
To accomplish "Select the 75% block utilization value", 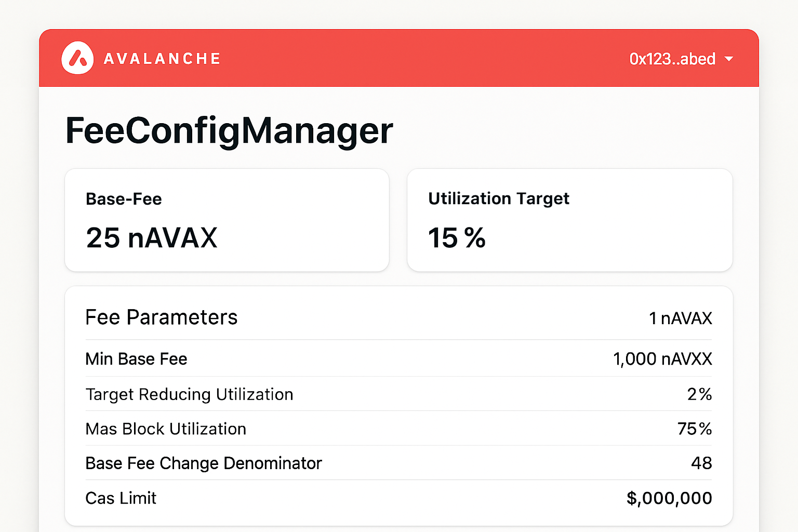I will (694, 429).
